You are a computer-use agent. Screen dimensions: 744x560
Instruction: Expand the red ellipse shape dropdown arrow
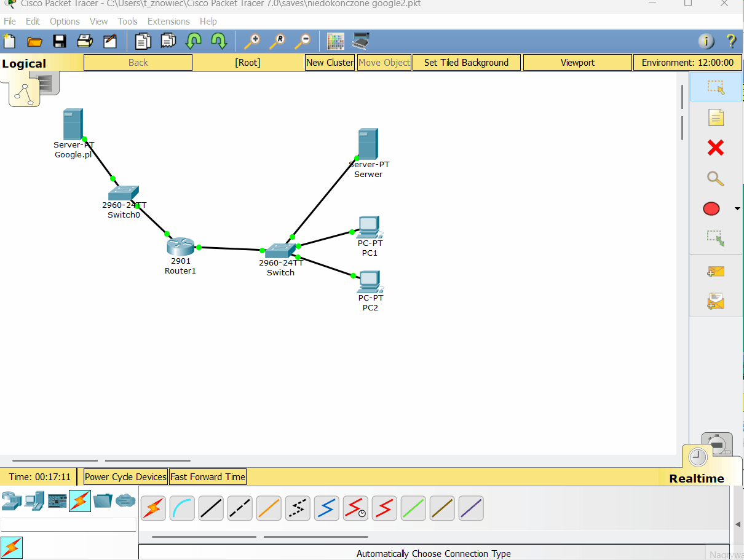(737, 209)
